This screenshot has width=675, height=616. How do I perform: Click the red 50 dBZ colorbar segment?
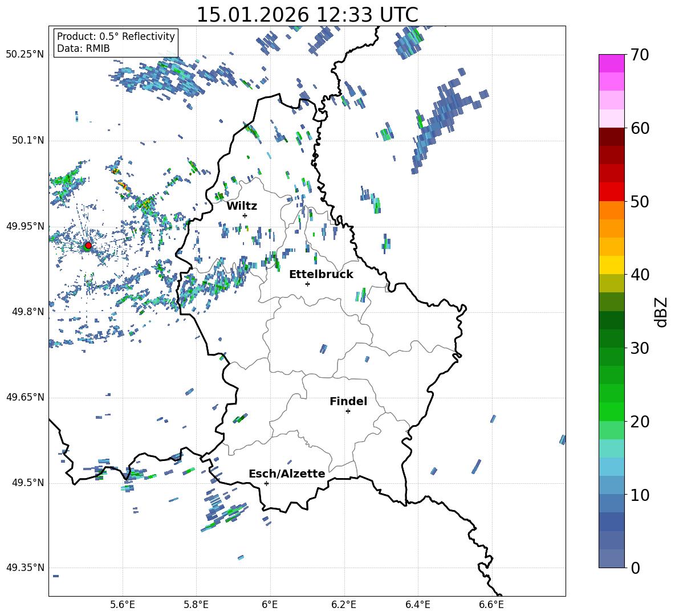(611, 192)
